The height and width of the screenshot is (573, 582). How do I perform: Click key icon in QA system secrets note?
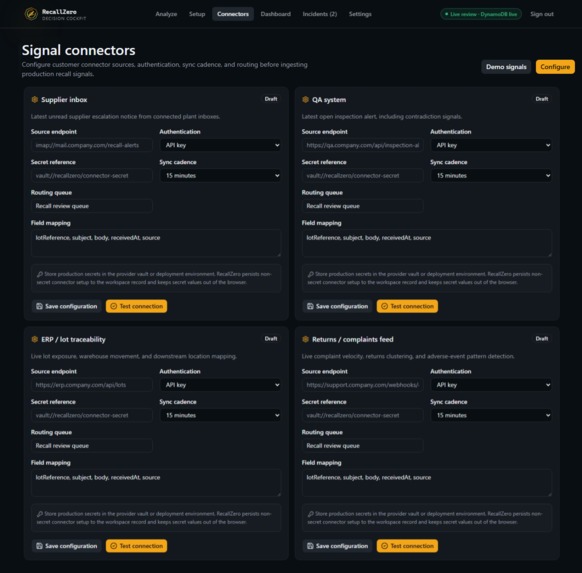311,274
